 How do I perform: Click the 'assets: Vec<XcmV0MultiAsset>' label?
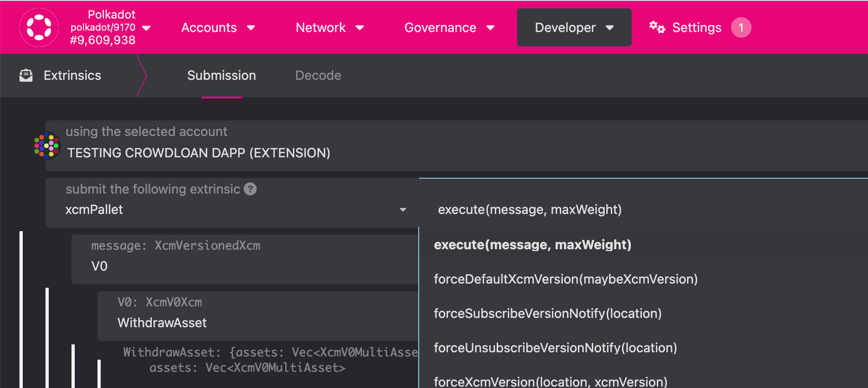click(x=247, y=368)
